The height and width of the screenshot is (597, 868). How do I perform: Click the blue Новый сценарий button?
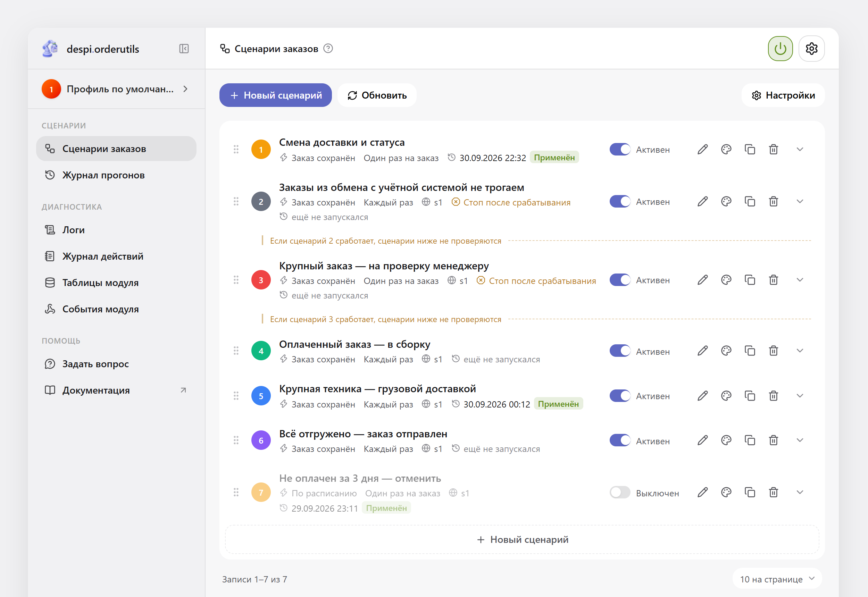click(275, 95)
